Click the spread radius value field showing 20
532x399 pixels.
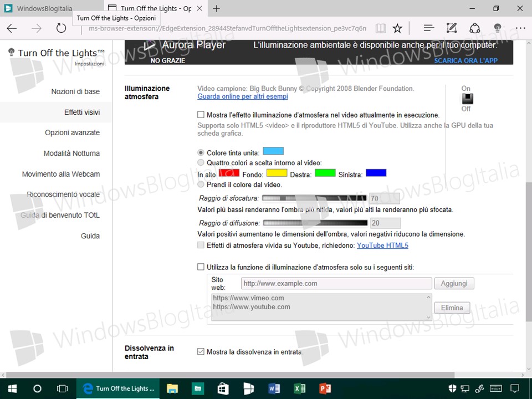[x=386, y=223]
